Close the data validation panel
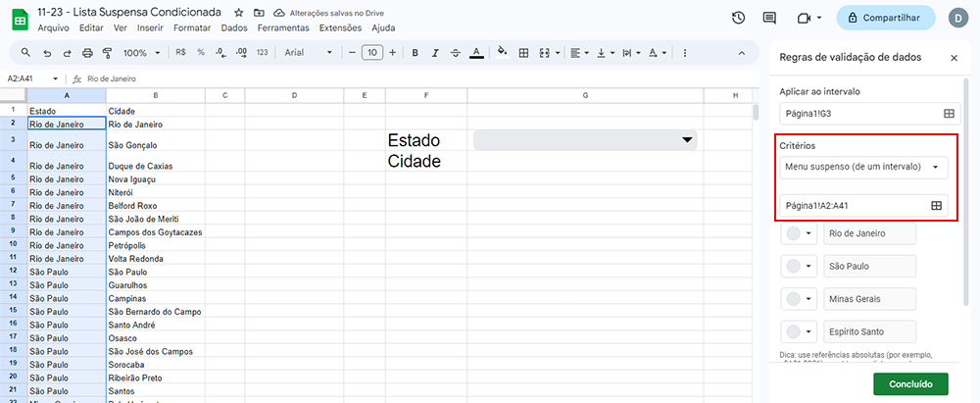Viewport: 980px width, 403px height. [x=954, y=58]
